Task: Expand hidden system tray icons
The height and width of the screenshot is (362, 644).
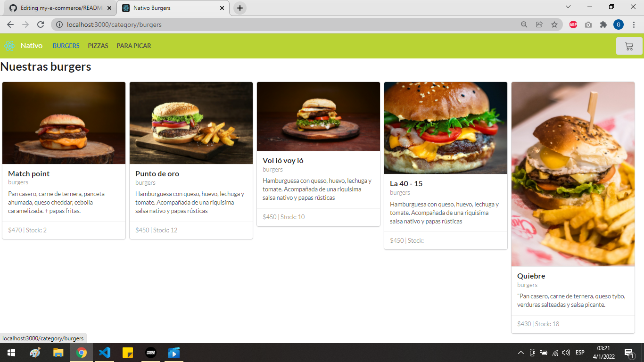Action: [520, 352]
